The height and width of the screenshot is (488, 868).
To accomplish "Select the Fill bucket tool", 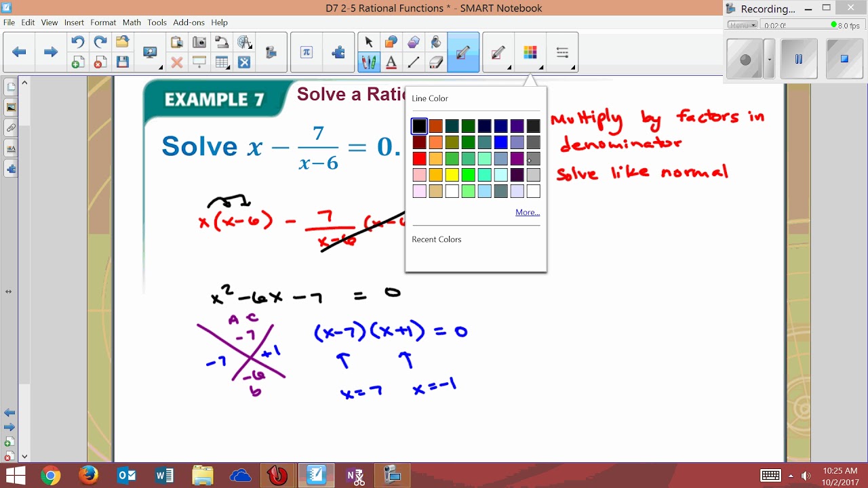I will click(436, 42).
